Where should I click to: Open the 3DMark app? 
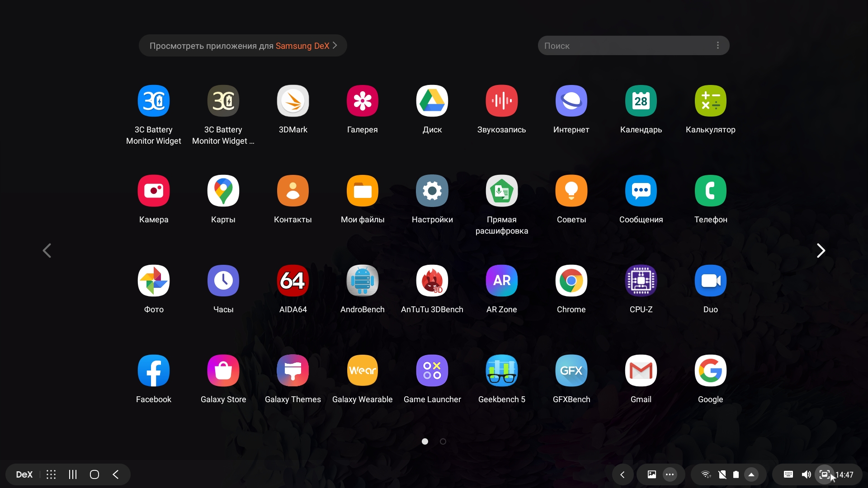pos(293,101)
